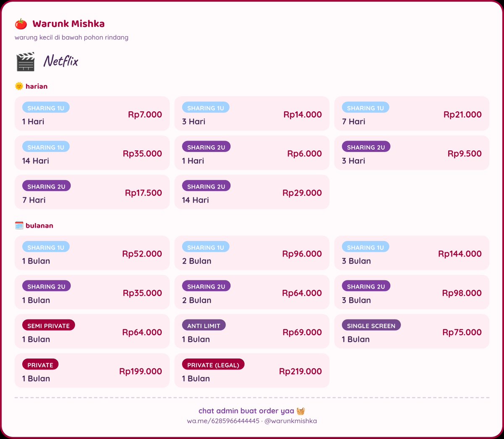504x439 pixels.
Task: Click the Rp52.000 price
Action: click(x=142, y=254)
